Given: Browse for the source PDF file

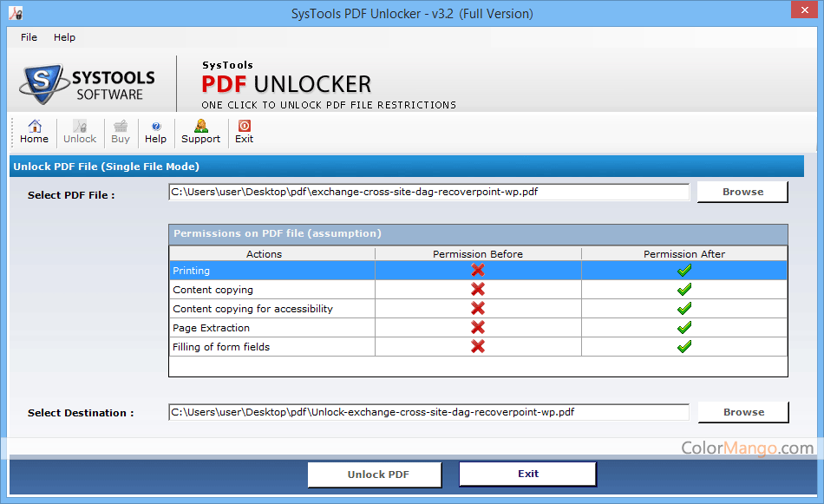Looking at the screenshot, I should click(742, 192).
